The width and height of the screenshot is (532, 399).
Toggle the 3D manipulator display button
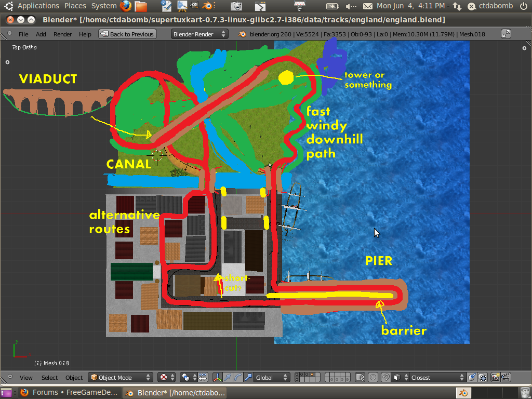(218, 378)
